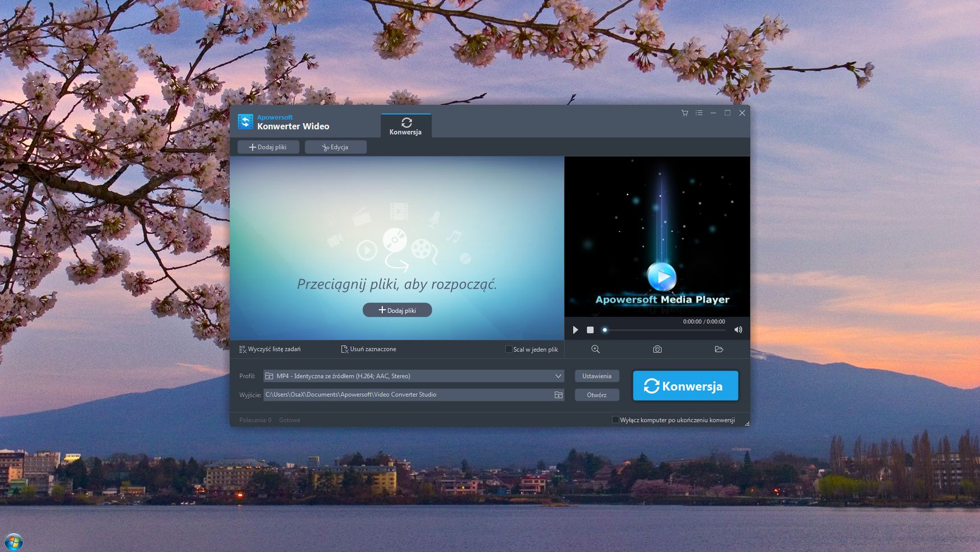Click the zoom magnifier icon under player

(595, 349)
